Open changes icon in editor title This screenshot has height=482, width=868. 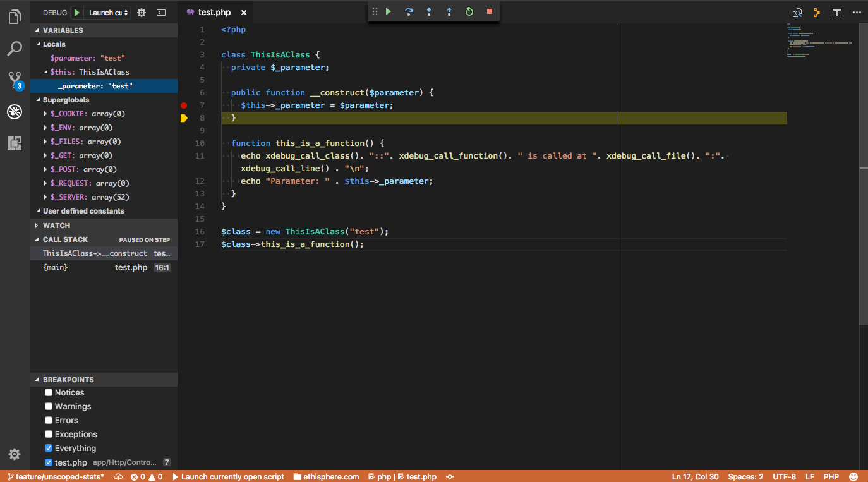click(817, 13)
